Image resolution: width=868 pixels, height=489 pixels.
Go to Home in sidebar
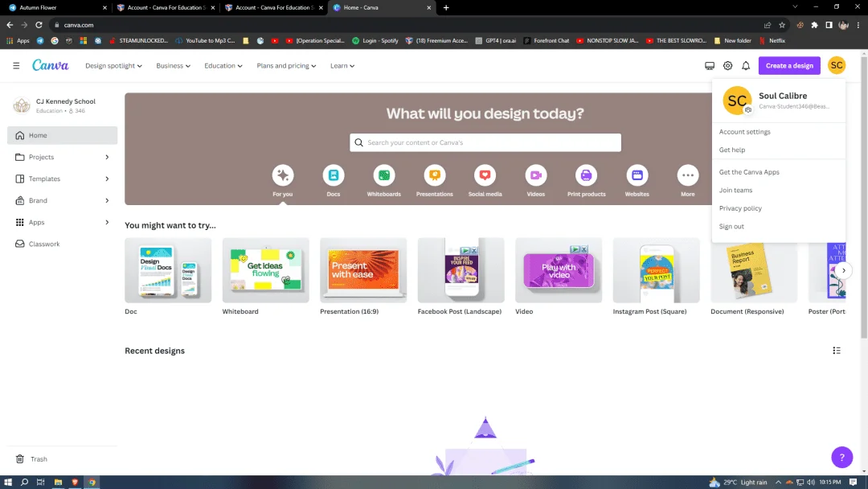pyautogui.click(x=62, y=135)
